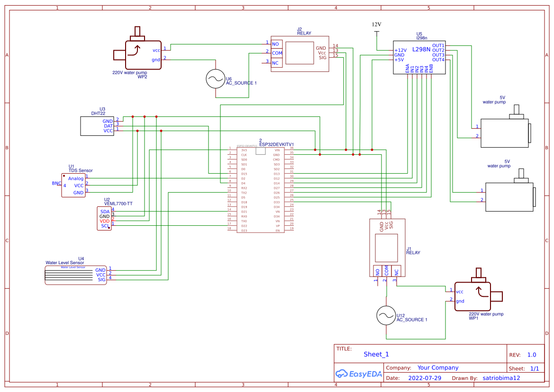The width and height of the screenshot is (554, 392).
Task: Click the Sheet number 1/1
Action: pos(535,369)
